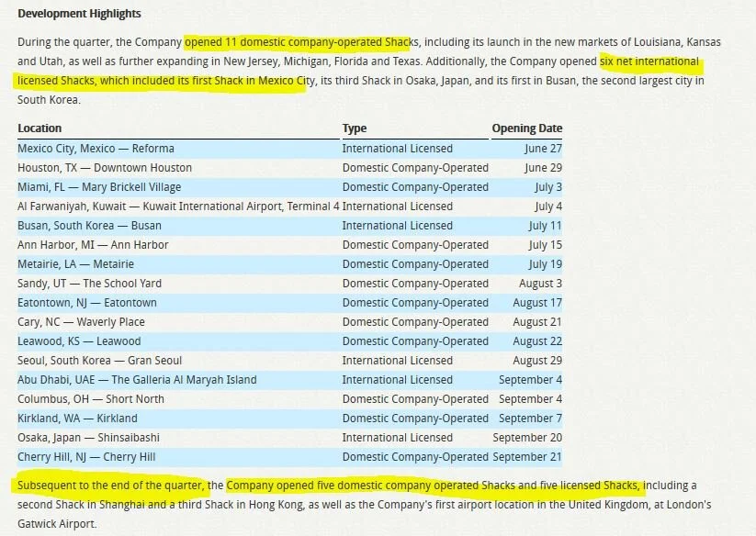Click the 'Opening Date' column header
756x536 pixels.
pos(527,128)
